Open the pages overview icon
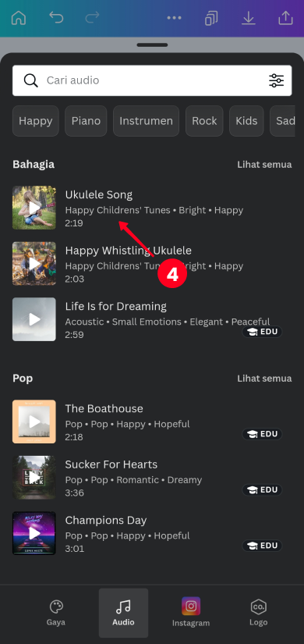Viewport: 304px width, 644px height. click(211, 18)
